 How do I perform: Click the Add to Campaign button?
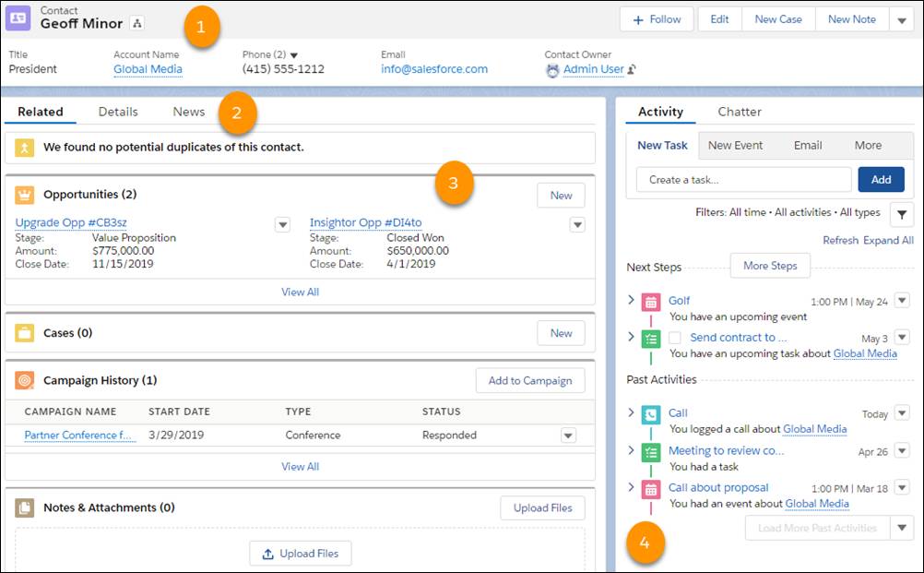point(530,380)
